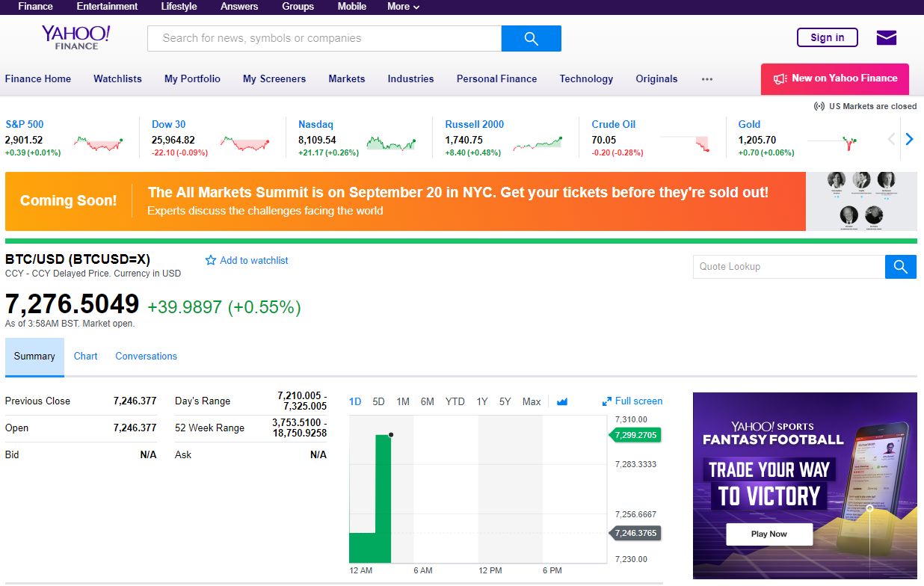The height and width of the screenshot is (586, 924).
Task: Click the right arrow to scroll market tickers
Action: (909, 138)
